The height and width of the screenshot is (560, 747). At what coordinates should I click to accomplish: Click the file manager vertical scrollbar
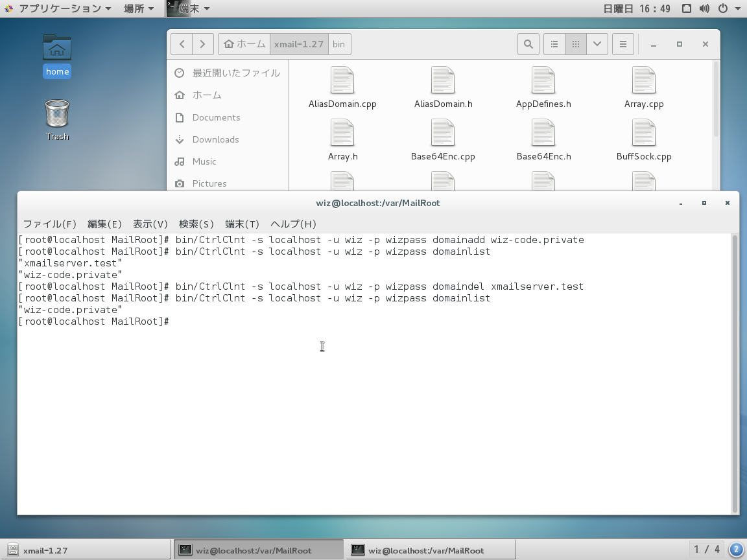click(716, 100)
